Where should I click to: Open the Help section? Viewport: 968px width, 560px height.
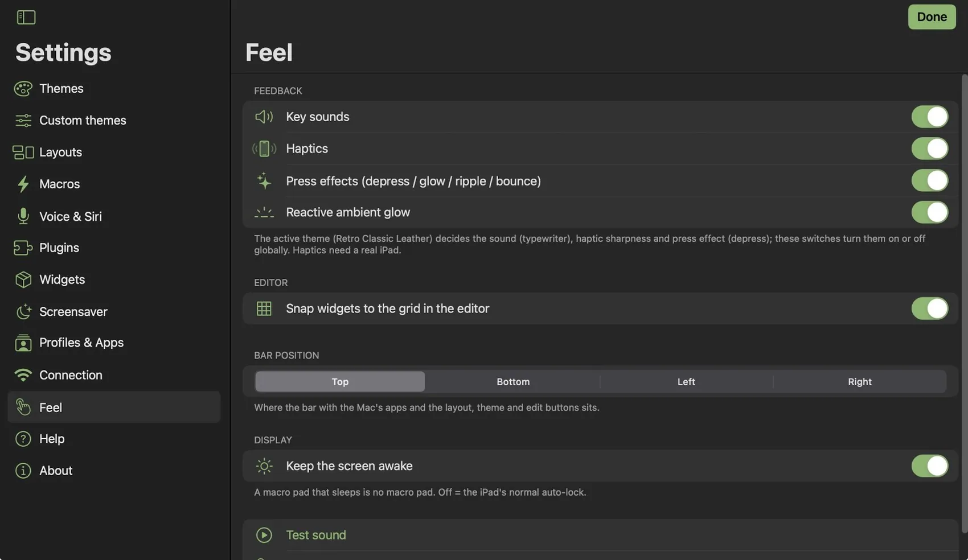(x=114, y=439)
